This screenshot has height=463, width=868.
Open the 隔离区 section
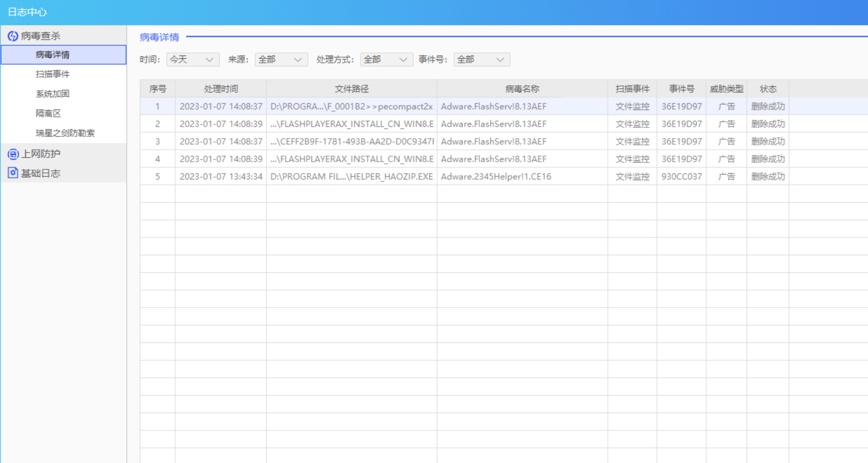point(48,113)
